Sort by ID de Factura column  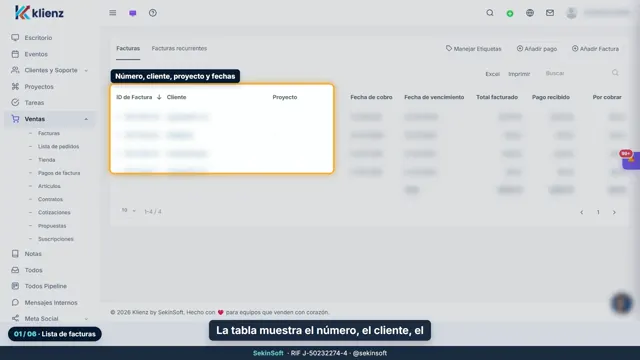coord(134,97)
